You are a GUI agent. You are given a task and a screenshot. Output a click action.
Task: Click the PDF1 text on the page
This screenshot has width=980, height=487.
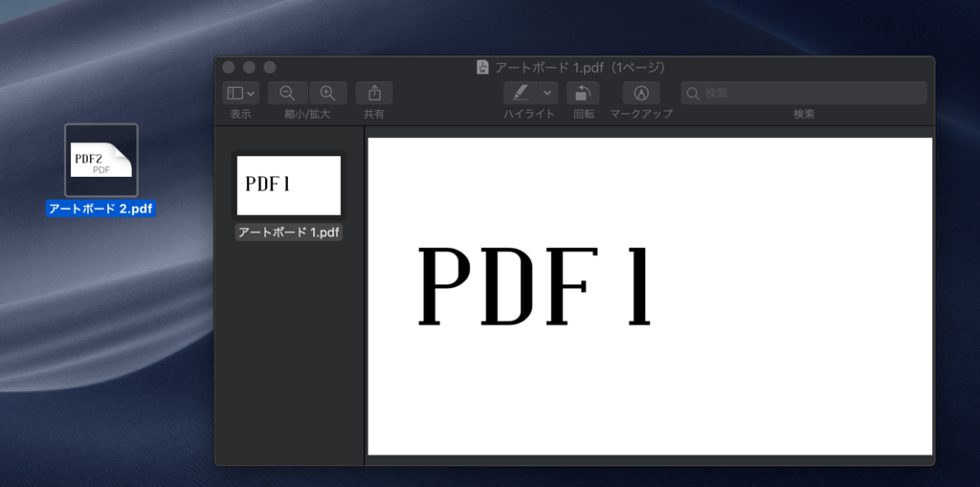[x=534, y=287]
